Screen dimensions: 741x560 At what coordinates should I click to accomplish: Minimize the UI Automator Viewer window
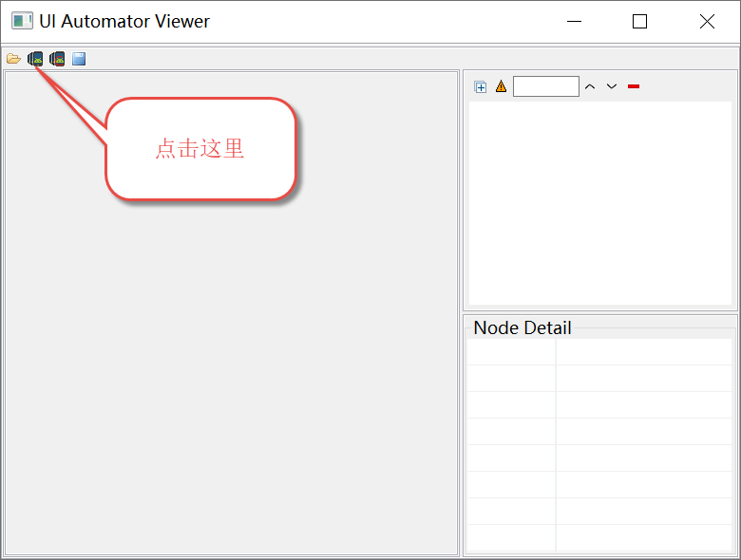(x=573, y=21)
